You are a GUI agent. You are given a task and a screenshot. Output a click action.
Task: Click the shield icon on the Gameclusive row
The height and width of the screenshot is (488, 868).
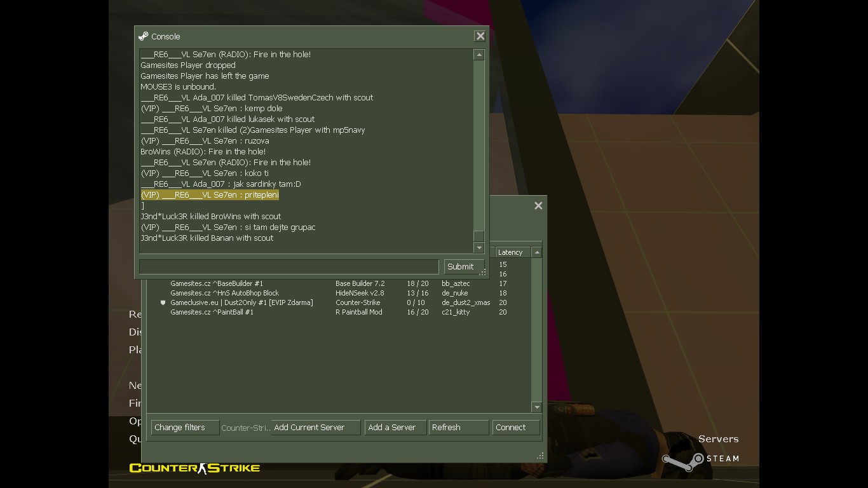coord(163,302)
